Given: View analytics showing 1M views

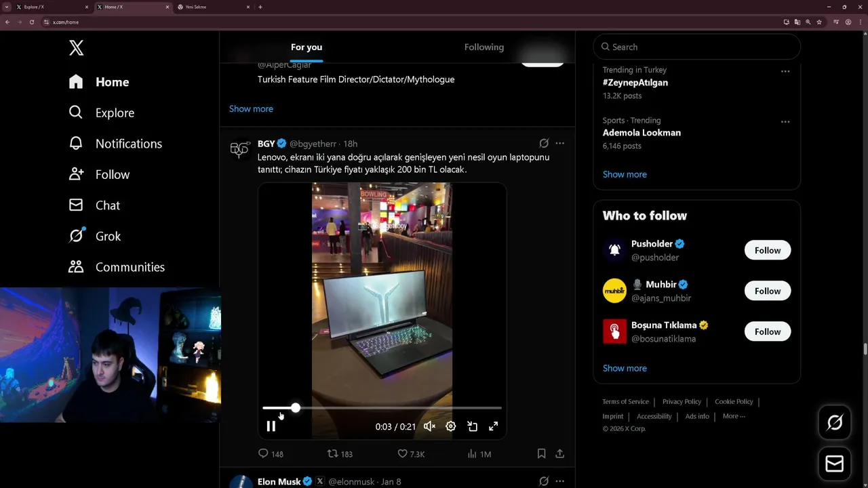Looking at the screenshot, I should point(479,453).
